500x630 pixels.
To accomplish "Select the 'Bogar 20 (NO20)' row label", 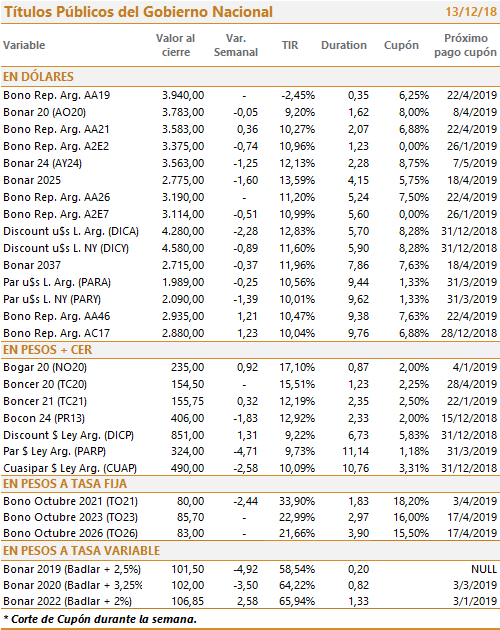I will click(45, 367).
